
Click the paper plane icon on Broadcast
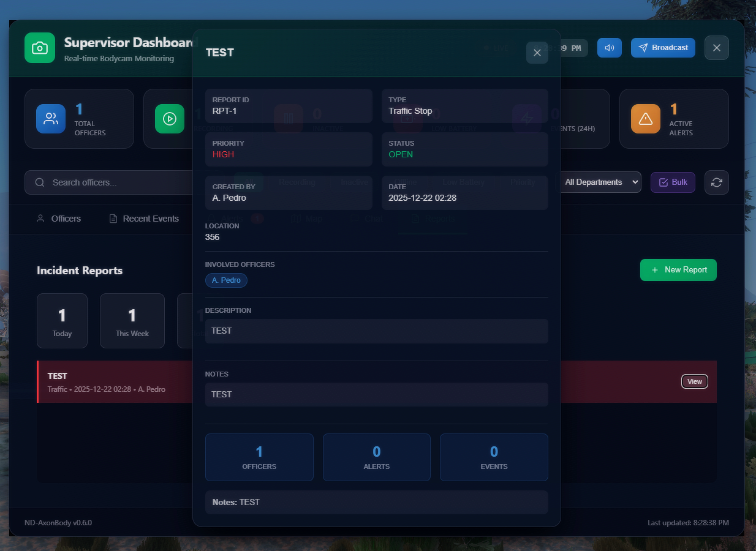click(643, 48)
